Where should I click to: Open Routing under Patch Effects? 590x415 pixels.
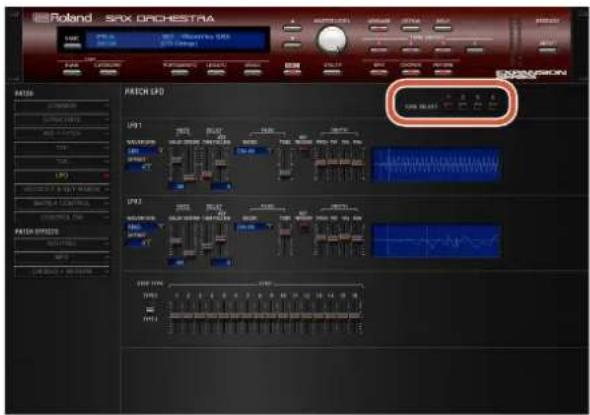(x=62, y=244)
